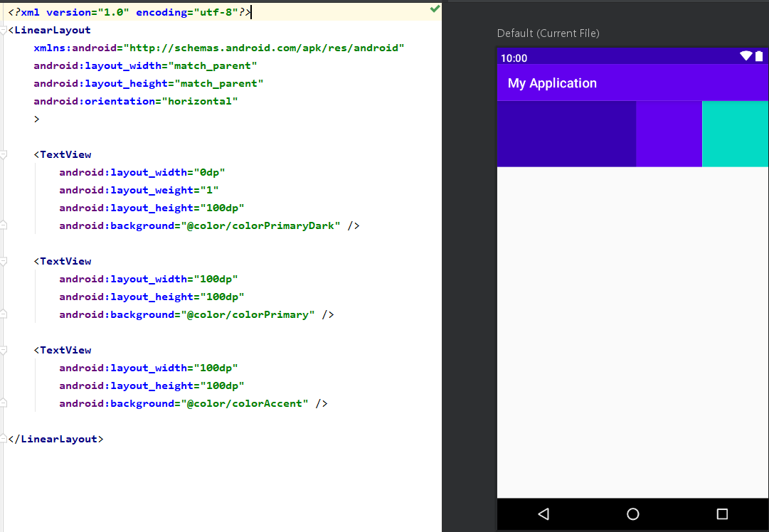Click the layout_width 0dp attribute

point(142,173)
